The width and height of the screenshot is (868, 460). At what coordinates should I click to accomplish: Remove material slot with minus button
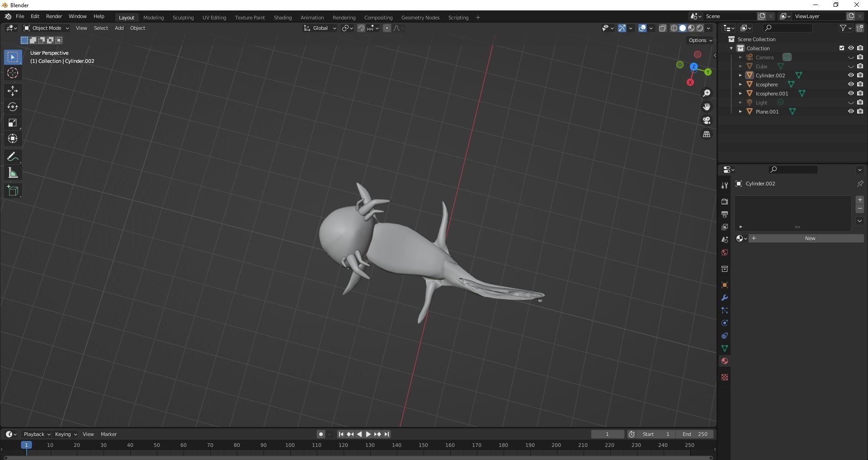point(860,209)
